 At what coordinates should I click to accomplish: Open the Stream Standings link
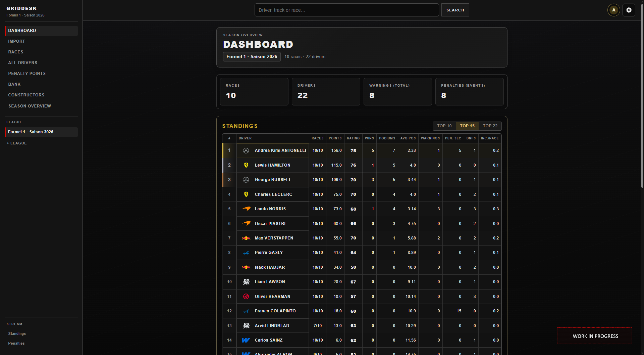tap(17, 334)
